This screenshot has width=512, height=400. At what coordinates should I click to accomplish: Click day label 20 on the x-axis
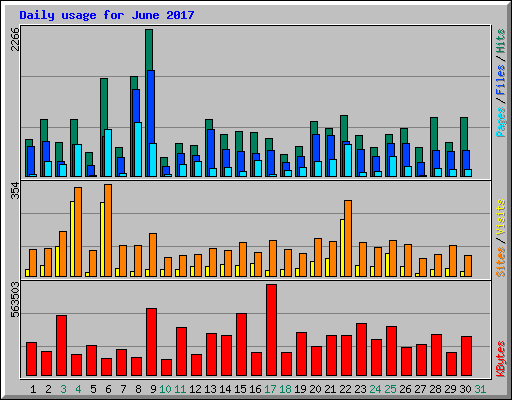315,389
